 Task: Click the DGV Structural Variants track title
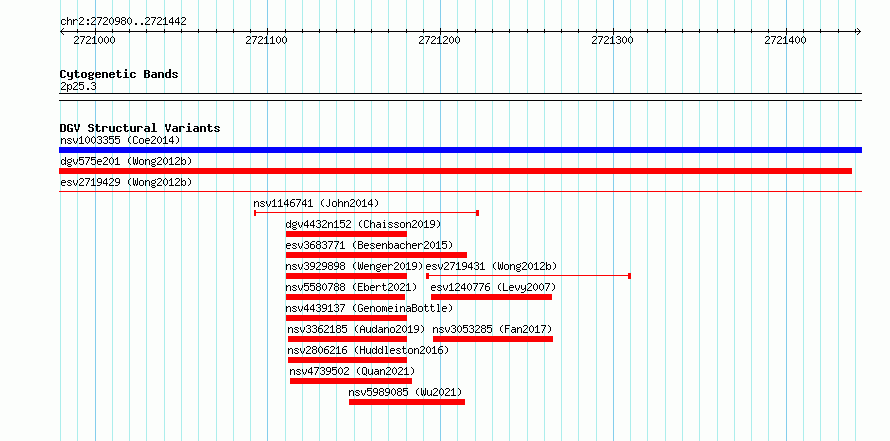[x=140, y=128]
